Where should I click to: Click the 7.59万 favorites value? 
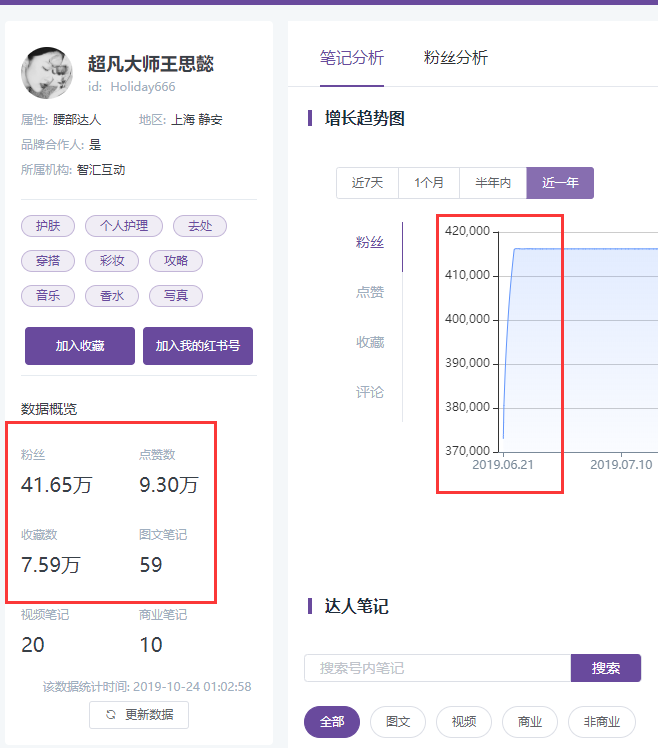click(51, 565)
